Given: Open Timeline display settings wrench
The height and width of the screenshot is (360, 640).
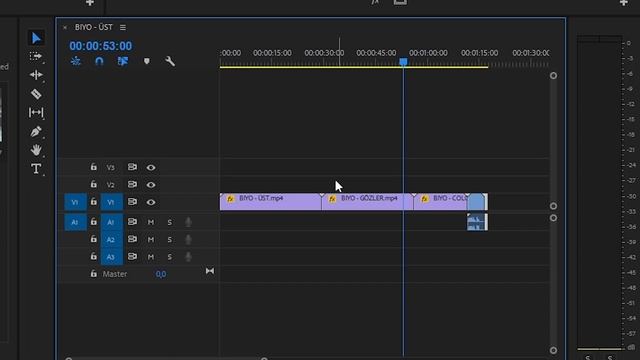Looking at the screenshot, I should coord(170,61).
